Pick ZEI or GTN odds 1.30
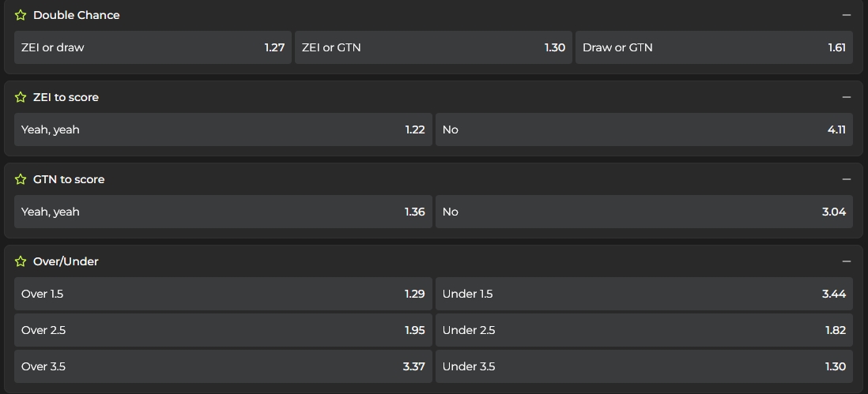Viewport: 868px width, 394px height. [433, 47]
